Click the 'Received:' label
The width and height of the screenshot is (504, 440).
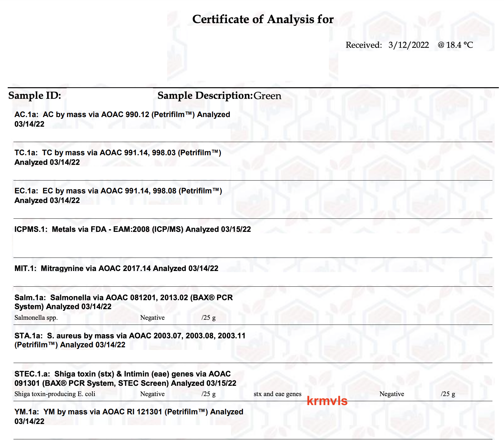[364, 45]
